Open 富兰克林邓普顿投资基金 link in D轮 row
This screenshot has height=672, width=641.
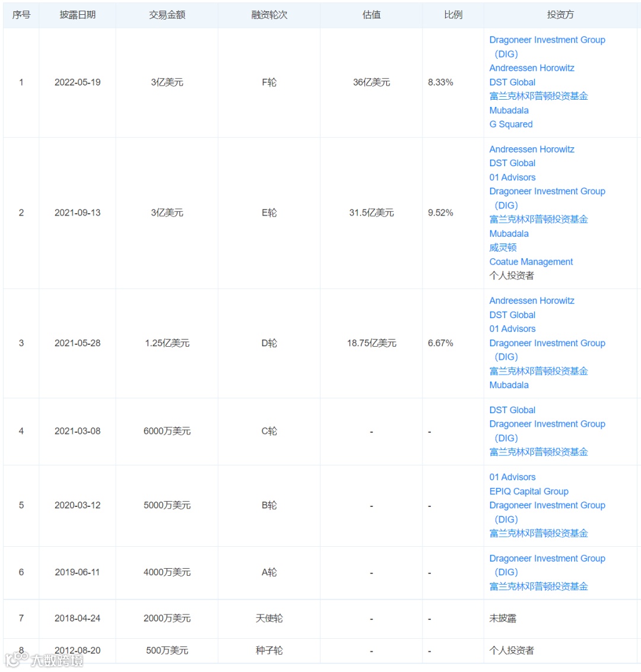[538, 371]
